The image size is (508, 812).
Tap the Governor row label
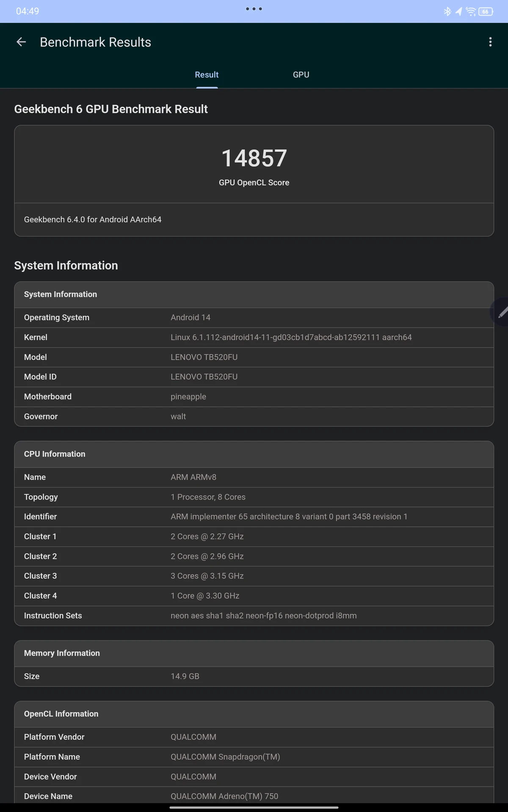pyautogui.click(x=41, y=417)
